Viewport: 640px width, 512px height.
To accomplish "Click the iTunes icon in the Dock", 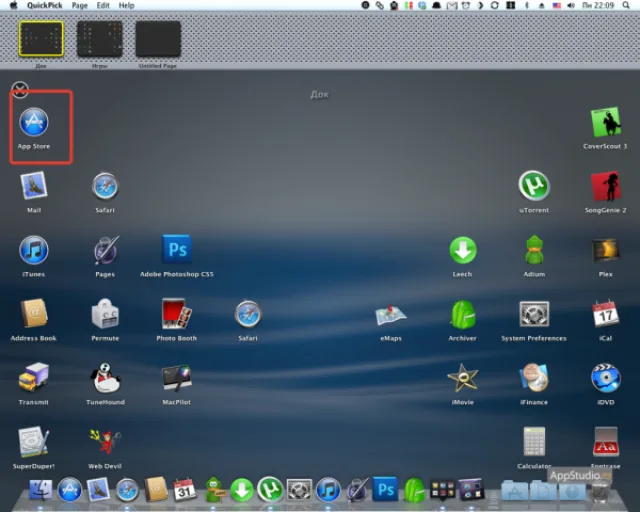I will pyautogui.click(x=328, y=490).
